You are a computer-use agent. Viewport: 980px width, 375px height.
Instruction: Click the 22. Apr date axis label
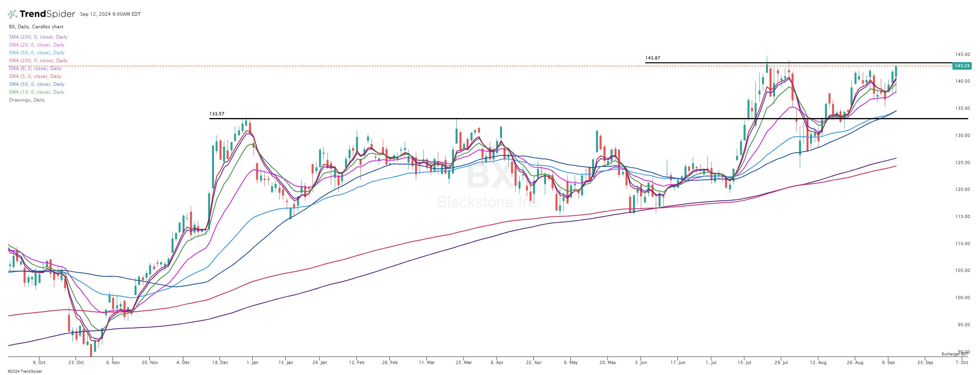point(534,362)
